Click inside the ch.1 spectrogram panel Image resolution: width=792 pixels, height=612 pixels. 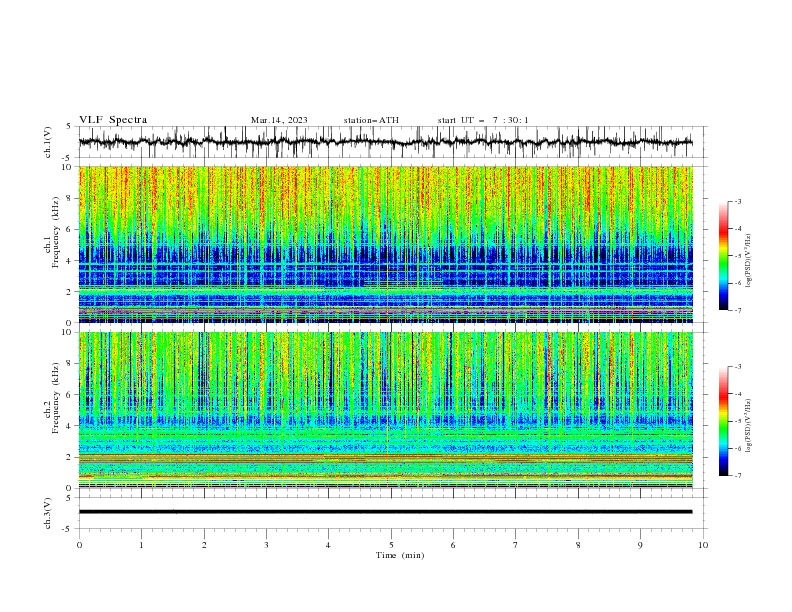(x=385, y=244)
